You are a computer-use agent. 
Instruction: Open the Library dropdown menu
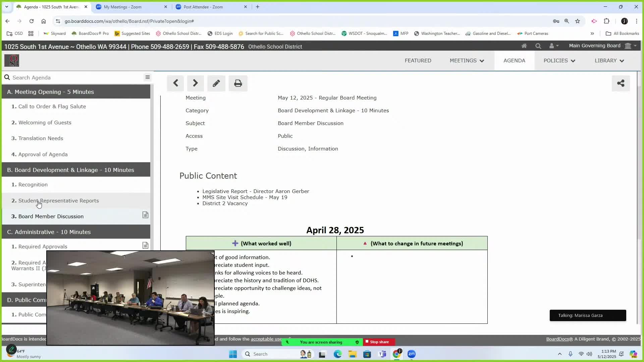(609, 61)
